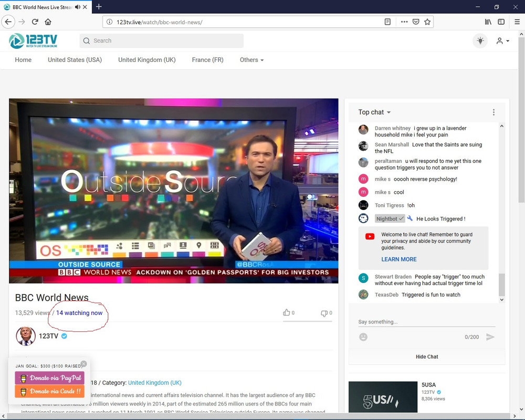Image resolution: width=525 pixels, height=420 pixels.
Task: Click the 13,529 views count
Action: (x=33, y=313)
